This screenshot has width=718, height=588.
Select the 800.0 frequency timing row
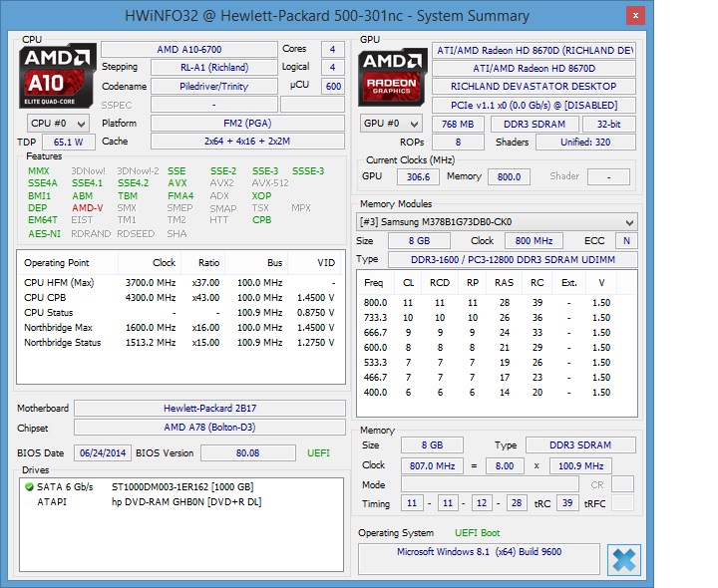(497, 302)
